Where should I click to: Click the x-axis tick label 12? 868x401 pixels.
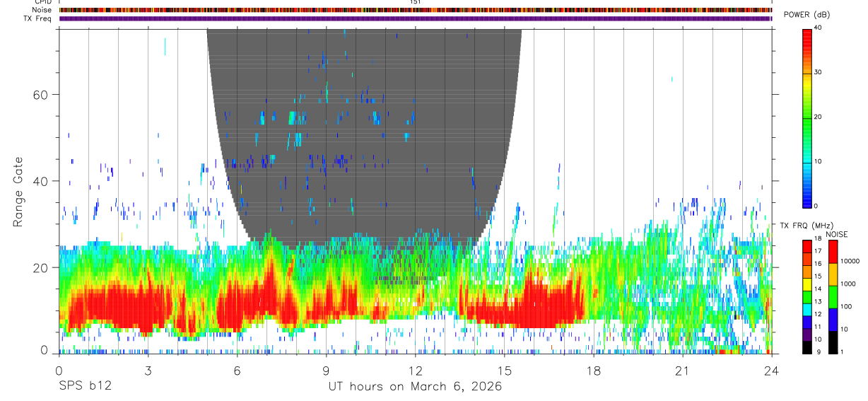click(x=415, y=371)
